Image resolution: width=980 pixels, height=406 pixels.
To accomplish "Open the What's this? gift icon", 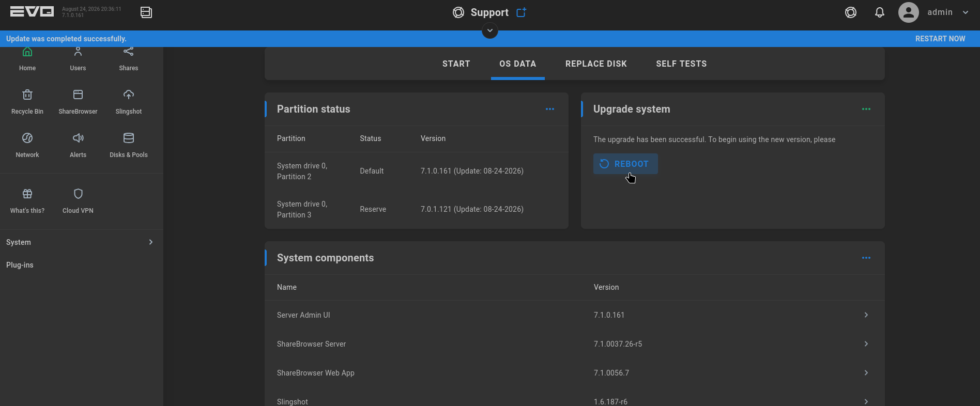I will pos(27,201).
